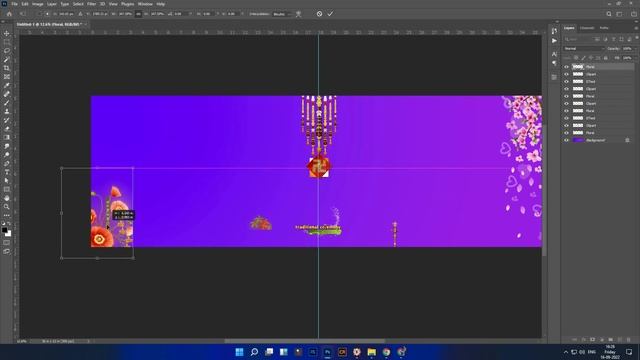Toggle the link width and height button

(x=138, y=14)
